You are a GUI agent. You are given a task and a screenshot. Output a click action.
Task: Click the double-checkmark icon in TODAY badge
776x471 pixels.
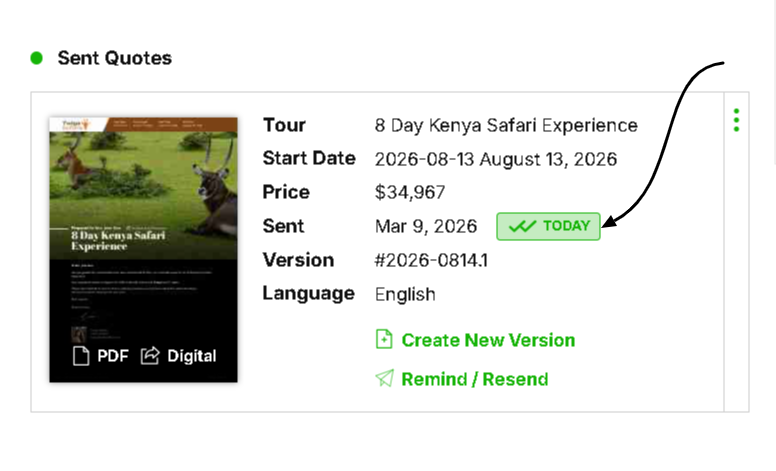(522, 226)
